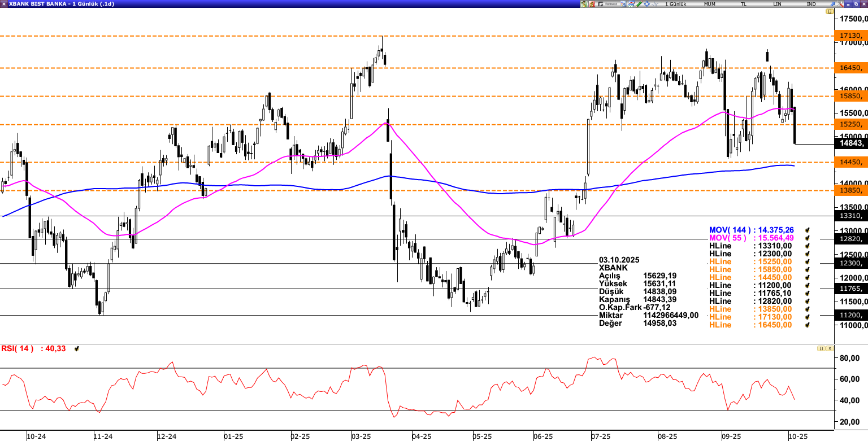Open the wrench and screwdriver settings icon

coord(840,4)
